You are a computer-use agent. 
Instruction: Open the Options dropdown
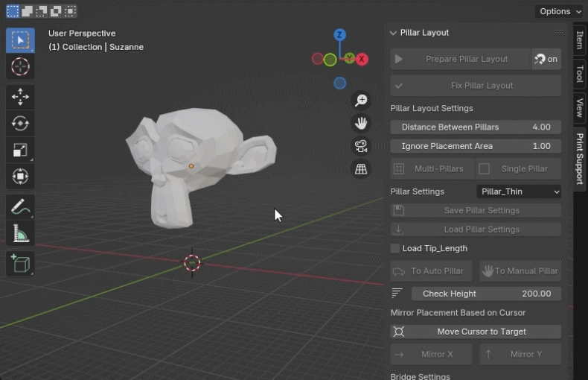coord(560,11)
